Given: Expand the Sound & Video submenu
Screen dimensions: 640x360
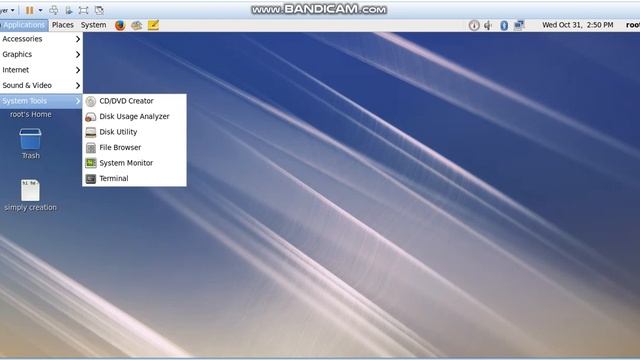Looking at the screenshot, I should (x=41, y=85).
